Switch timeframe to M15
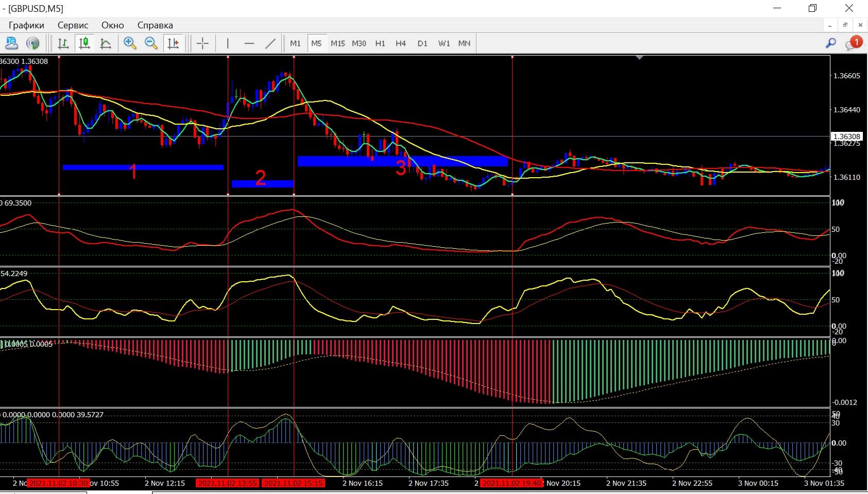868x494 pixels. click(338, 43)
